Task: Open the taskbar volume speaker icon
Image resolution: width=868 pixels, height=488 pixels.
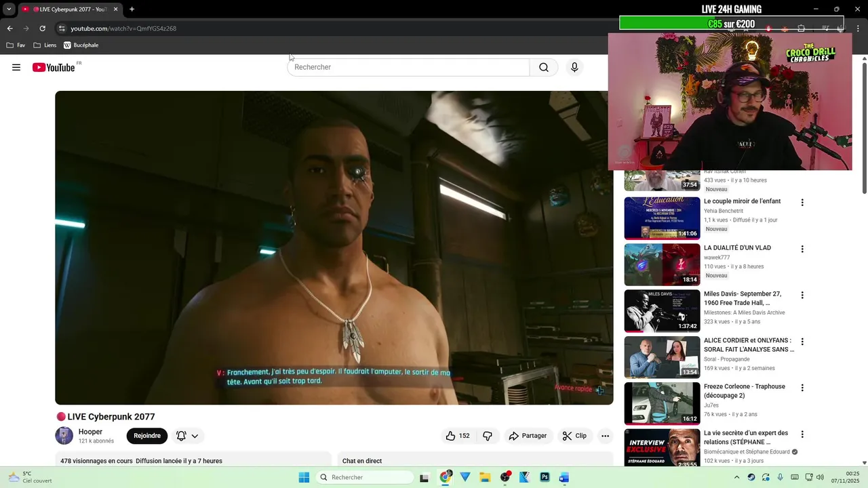Action: pos(820,477)
